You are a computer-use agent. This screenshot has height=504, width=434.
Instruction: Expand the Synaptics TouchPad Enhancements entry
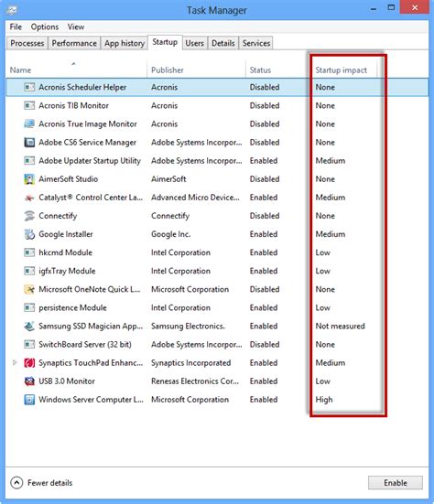coord(15,362)
